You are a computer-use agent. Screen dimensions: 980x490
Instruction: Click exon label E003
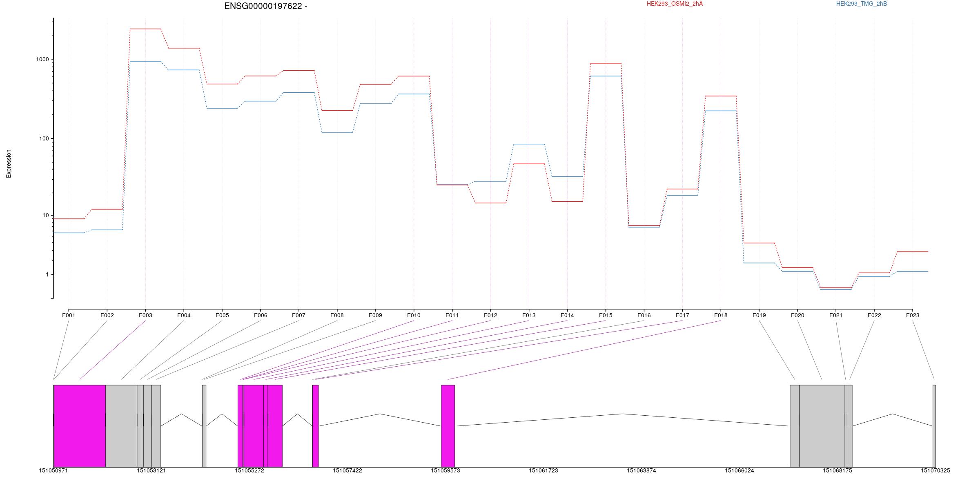pyautogui.click(x=145, y=315)
